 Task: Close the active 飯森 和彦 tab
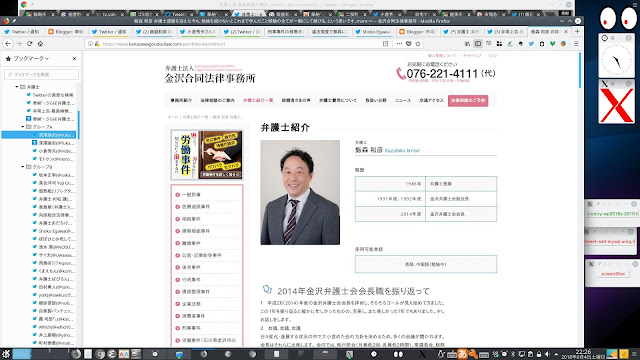(x=566, y=31)
